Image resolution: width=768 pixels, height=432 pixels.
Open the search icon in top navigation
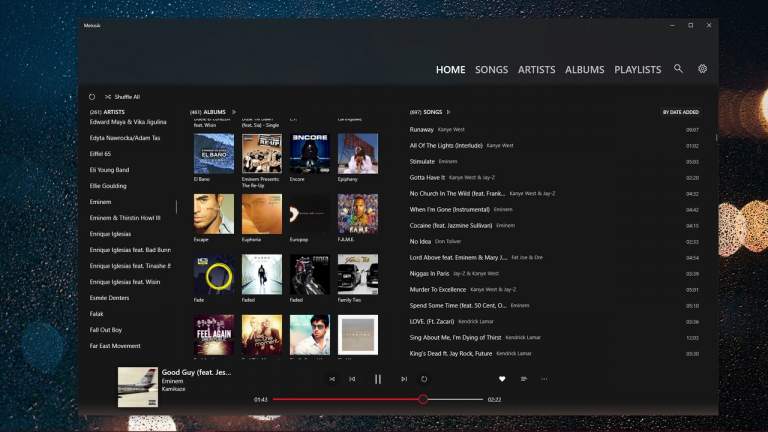tap(678, 69)
